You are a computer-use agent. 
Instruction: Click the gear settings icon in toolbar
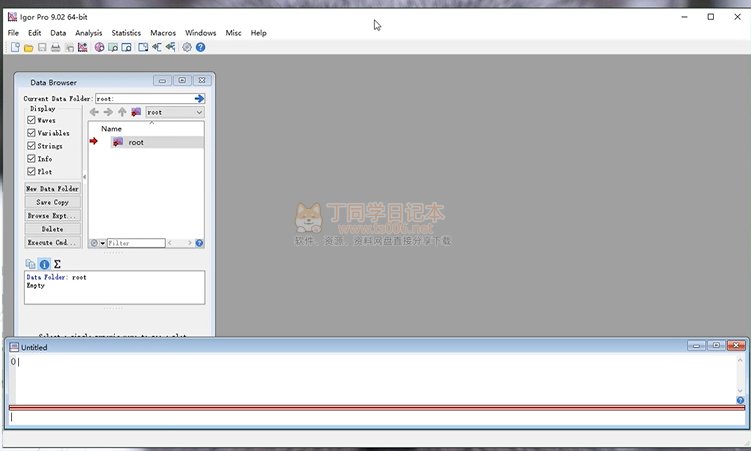[187, 47]
